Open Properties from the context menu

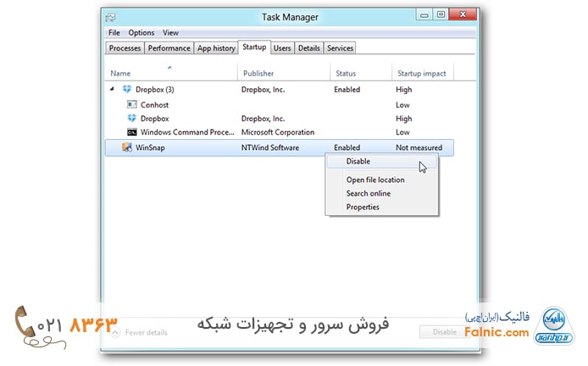[x=363, y=207]
